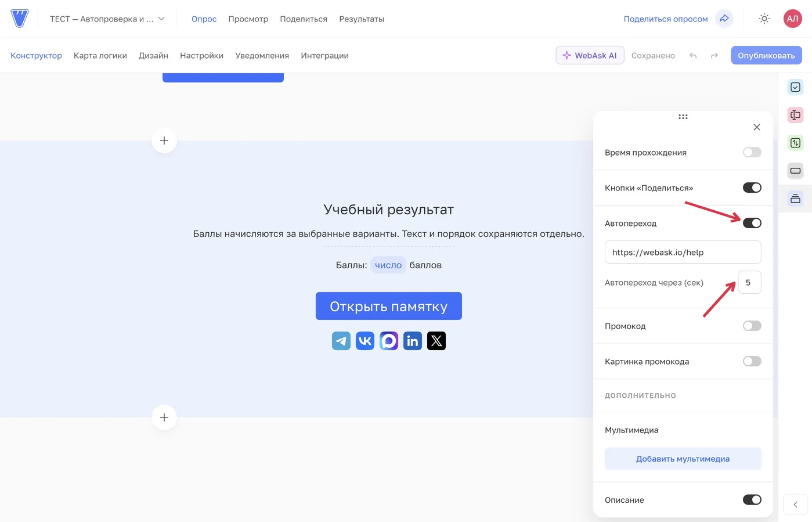Screen dimensions: 812x522
Task: Click the purple messenger share icon
Action: [389, 341]
